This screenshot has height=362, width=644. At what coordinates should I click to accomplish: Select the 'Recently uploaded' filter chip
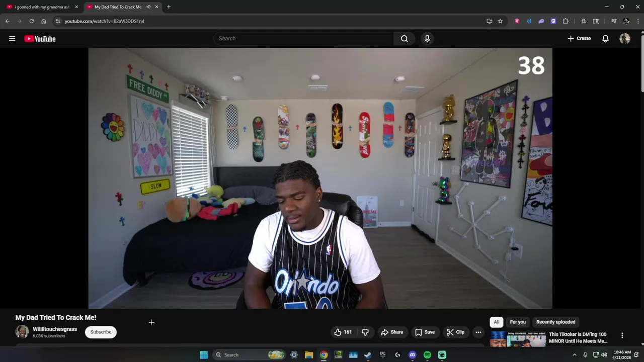click(555, 322)
